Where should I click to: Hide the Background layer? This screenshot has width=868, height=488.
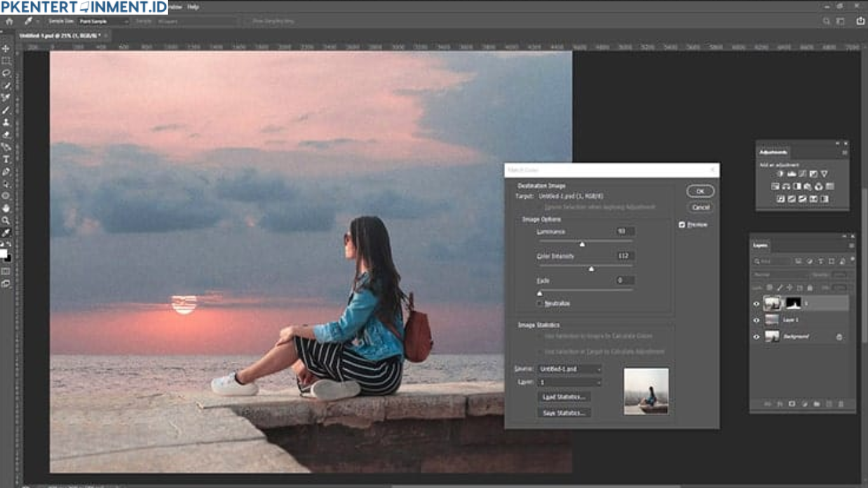point(756,337)
